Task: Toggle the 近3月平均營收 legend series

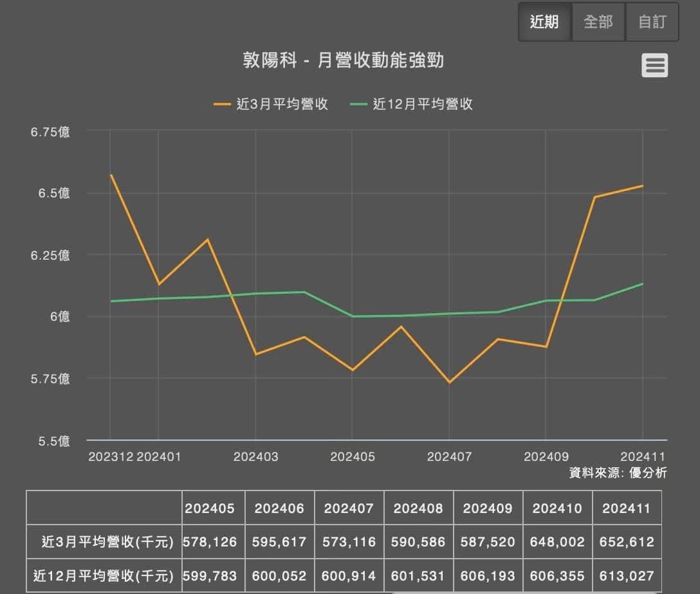Action: 271,104
